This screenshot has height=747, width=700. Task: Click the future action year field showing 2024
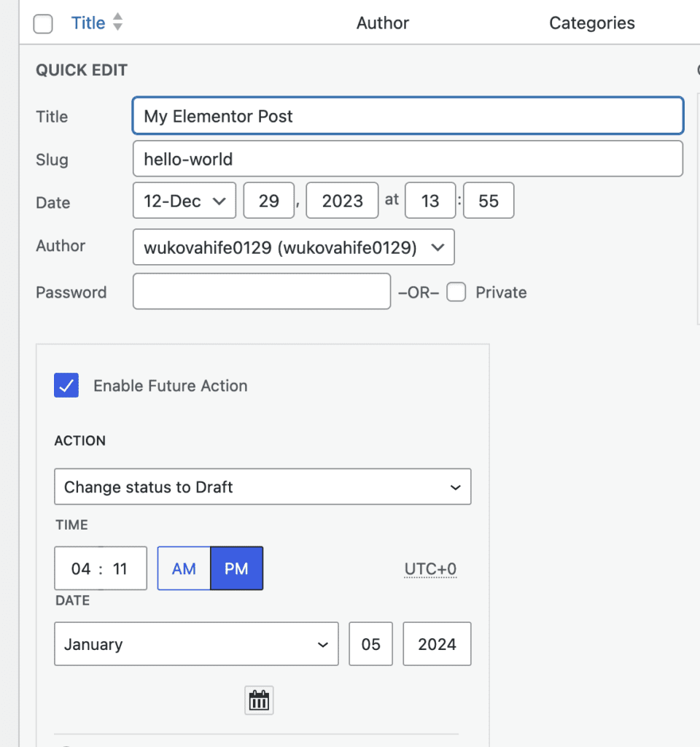(x=437, y=643)
